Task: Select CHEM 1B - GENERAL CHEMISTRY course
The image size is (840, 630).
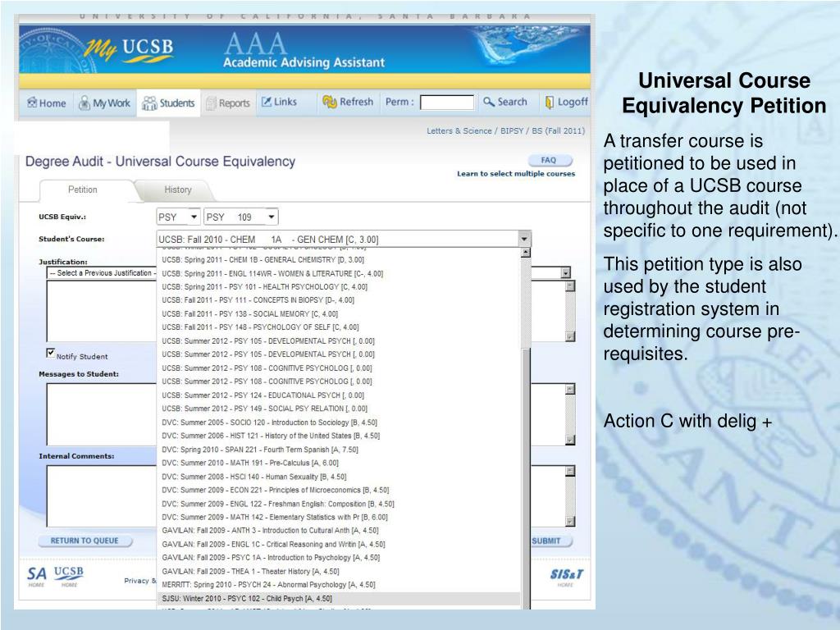Action: (339, 260)
